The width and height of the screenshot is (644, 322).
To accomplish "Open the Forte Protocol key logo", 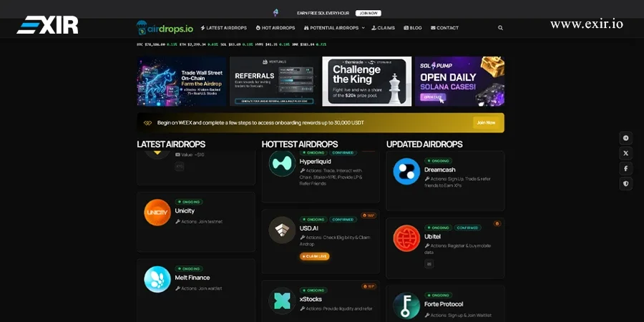I will 406,306.
